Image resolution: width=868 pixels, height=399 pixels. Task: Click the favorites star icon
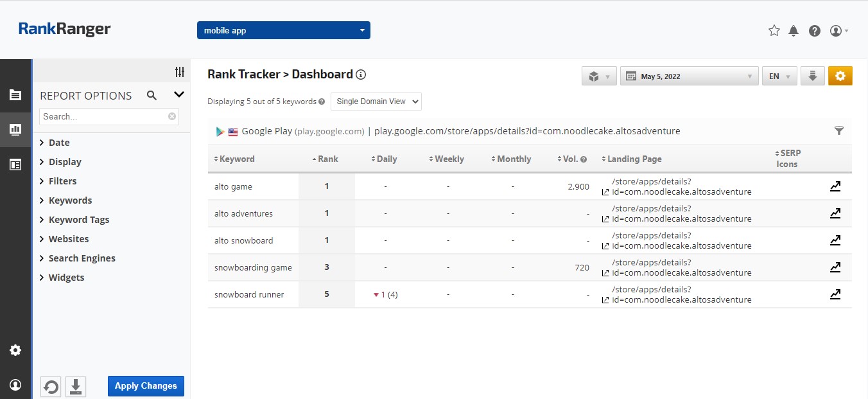click(x=774, y=30)
